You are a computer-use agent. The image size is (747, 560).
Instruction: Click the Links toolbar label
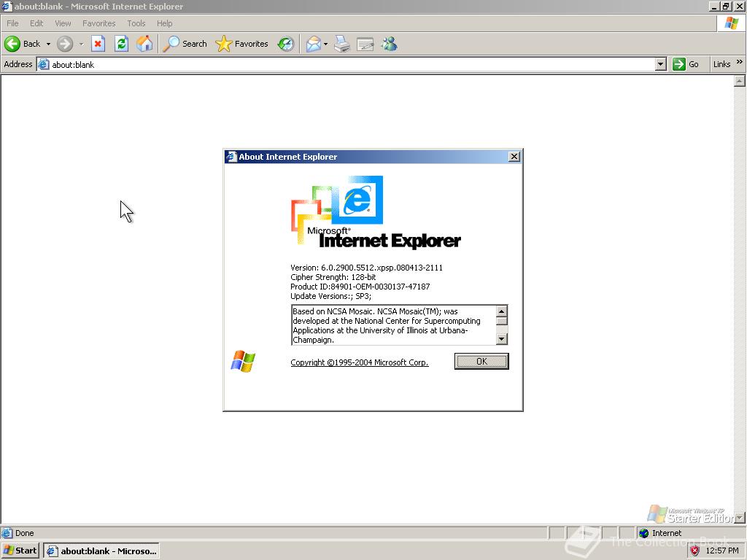[x=721, y=64]
